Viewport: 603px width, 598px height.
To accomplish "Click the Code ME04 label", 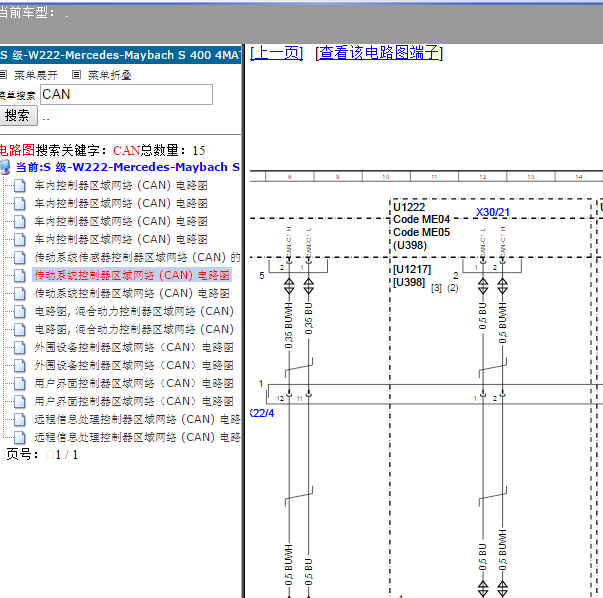I will click(x=421, y=219).
